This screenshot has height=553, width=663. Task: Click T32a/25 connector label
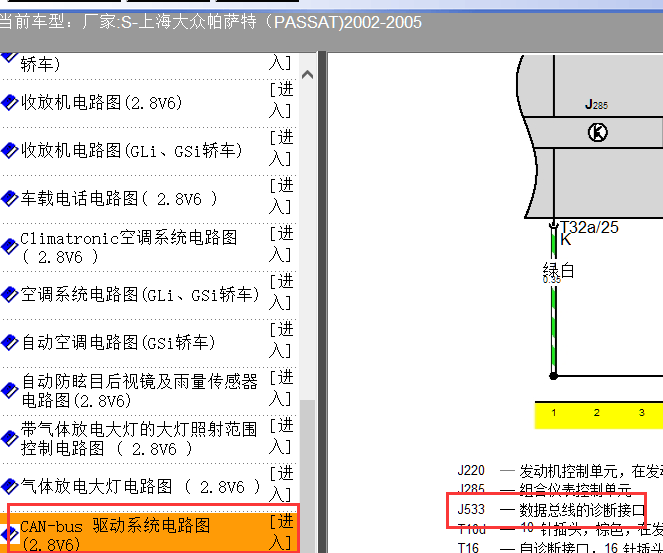(x=589, y=227)
